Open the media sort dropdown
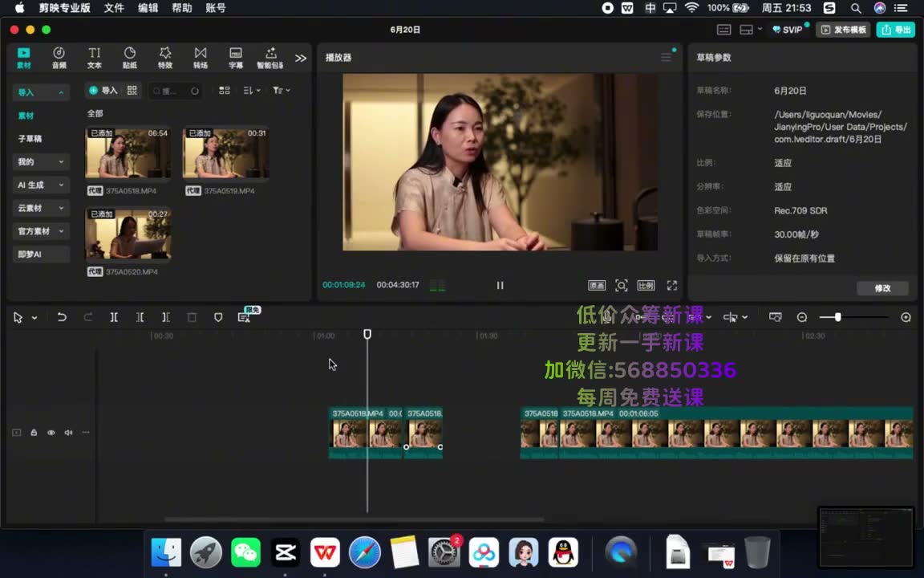 pos(252,90)
